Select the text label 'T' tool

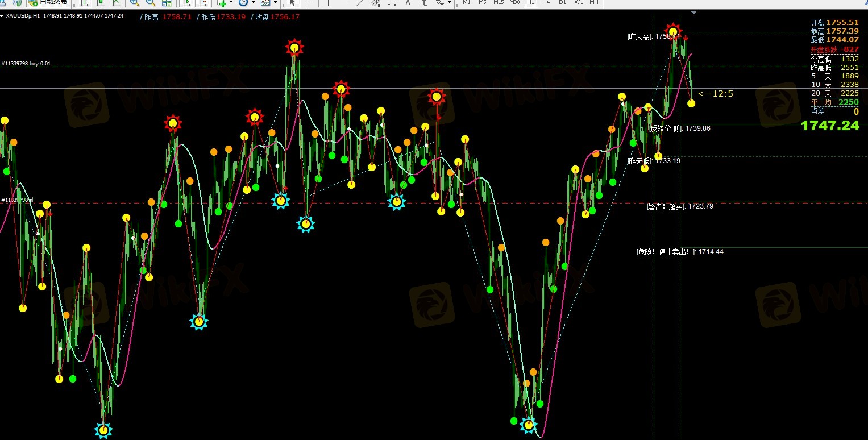pyautogui.click(x=423, y=3)
